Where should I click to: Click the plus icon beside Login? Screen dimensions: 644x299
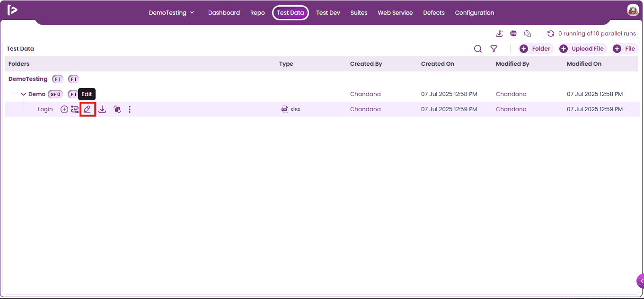pos(64,109)
